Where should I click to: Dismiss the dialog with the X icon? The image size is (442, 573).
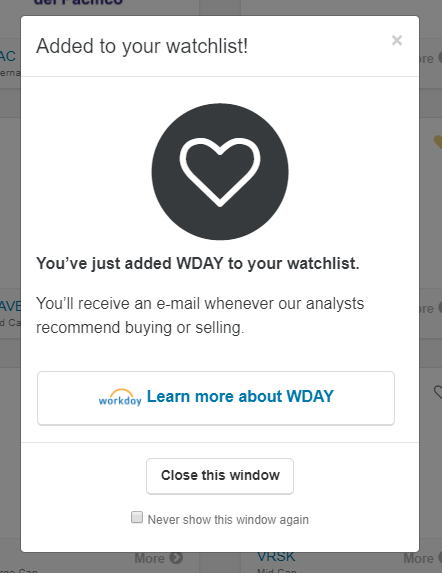397,40
